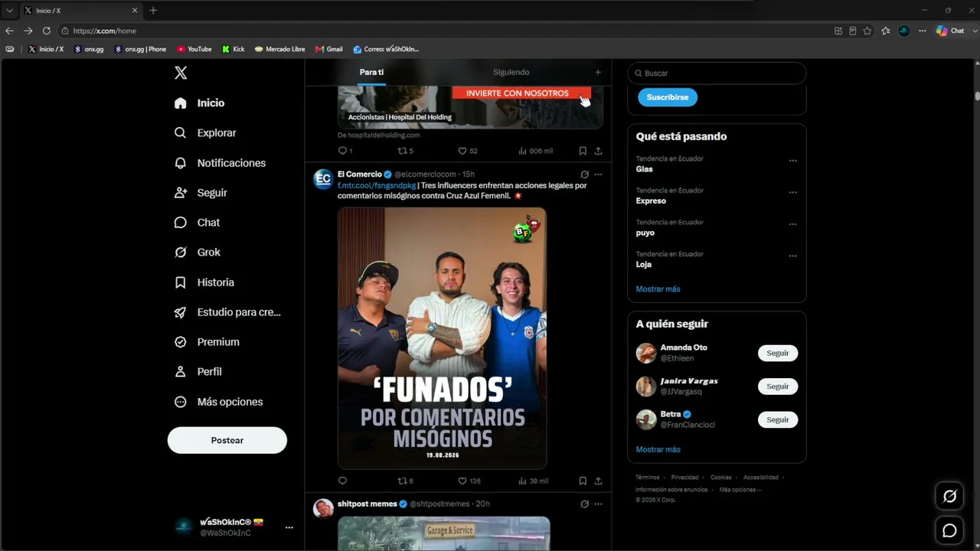Open the browser tab list chevron
980x551 pixels.
[x=9, y=11]
